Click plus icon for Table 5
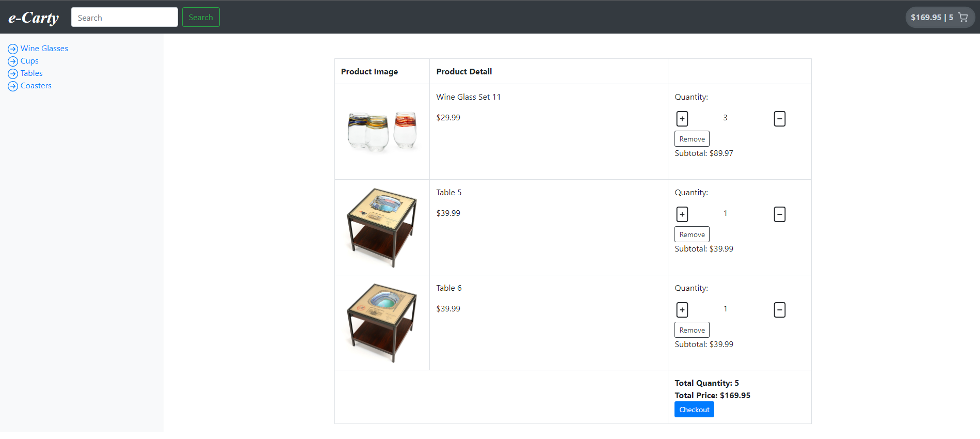 pos(682,214)
